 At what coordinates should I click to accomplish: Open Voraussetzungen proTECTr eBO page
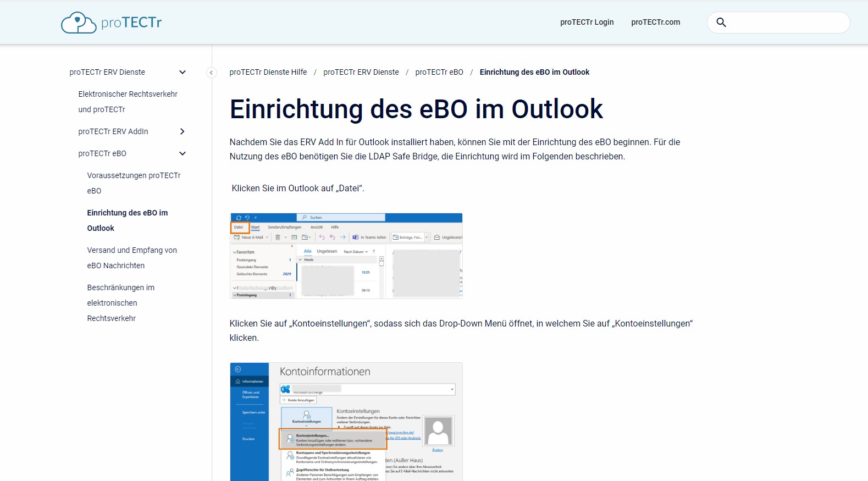coord(134,183)
